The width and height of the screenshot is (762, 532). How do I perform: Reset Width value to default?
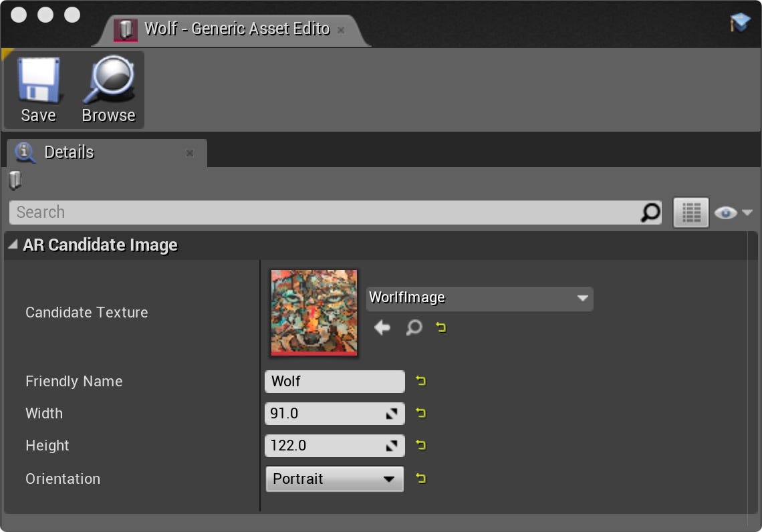[421, 413]
